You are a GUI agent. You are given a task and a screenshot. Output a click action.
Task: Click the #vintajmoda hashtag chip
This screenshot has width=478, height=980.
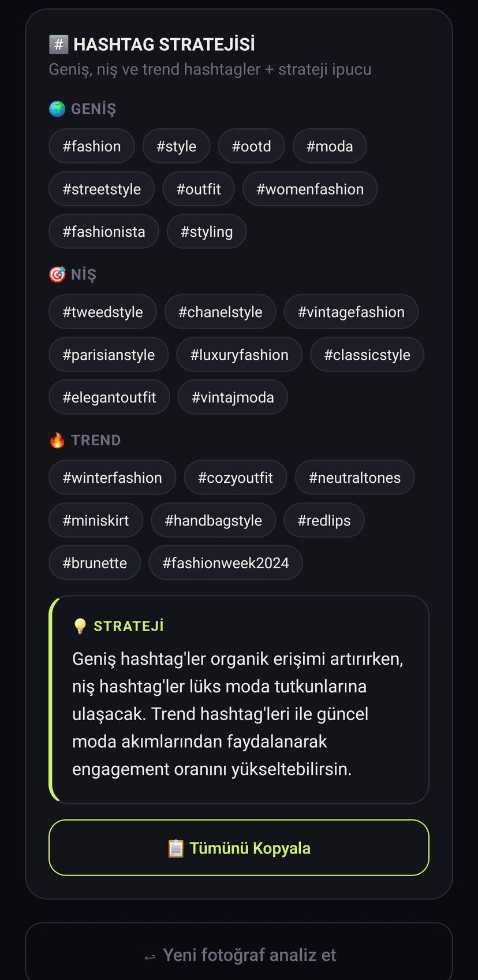point(233,397)
